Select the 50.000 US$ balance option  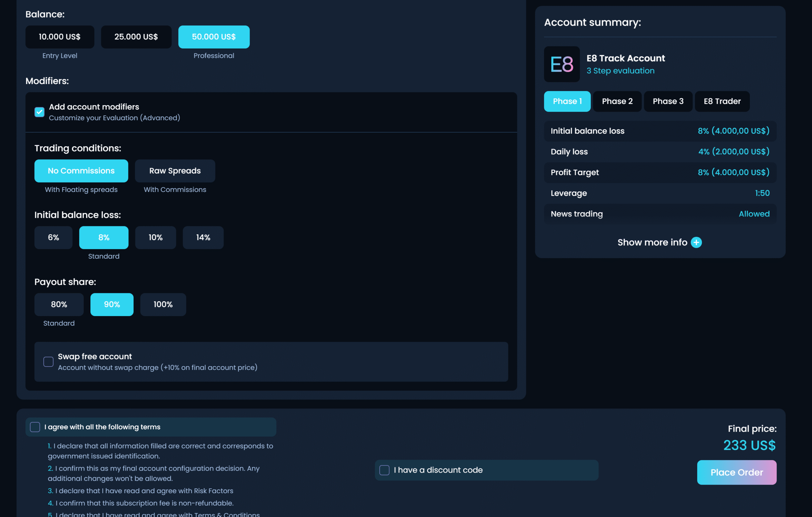(x=214, y=37)
